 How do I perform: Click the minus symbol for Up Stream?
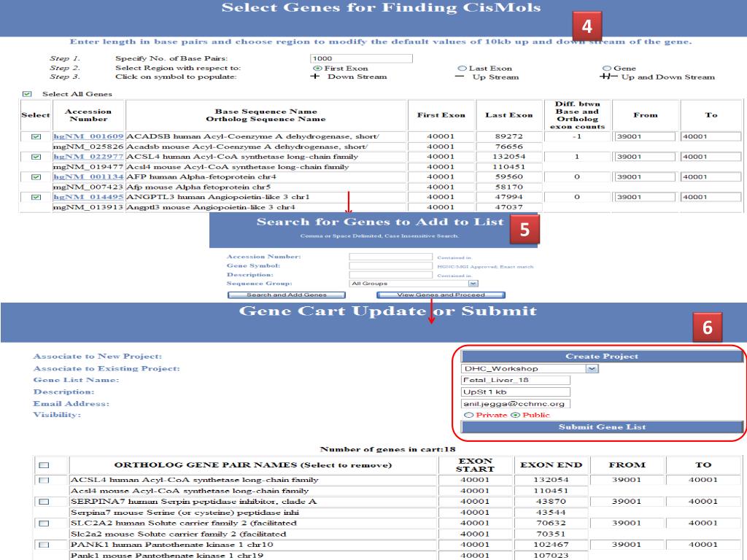(x=460, y=76)
